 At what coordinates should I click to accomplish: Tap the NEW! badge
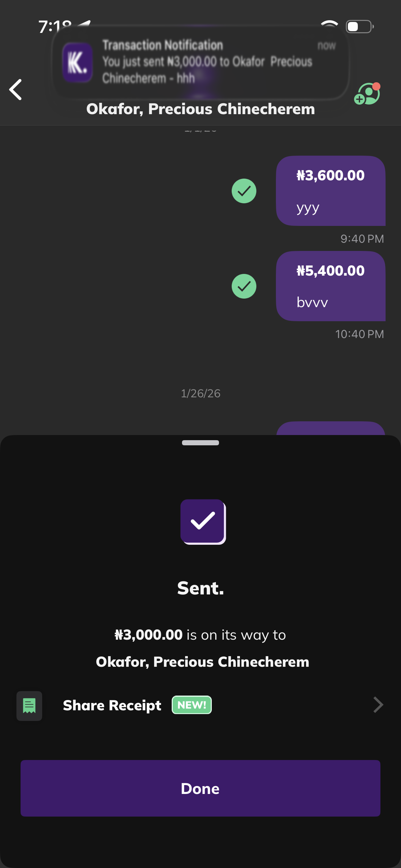coord(192,705)
